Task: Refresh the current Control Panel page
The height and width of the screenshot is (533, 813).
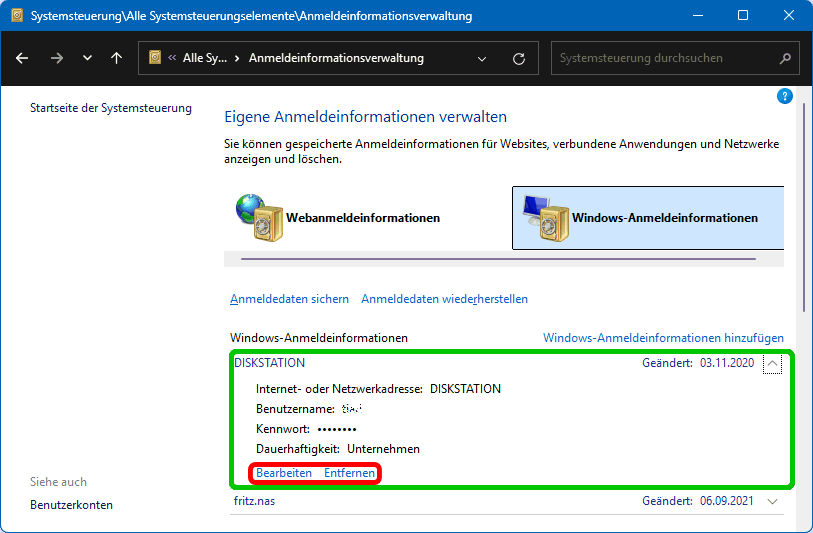Action: 518,58
